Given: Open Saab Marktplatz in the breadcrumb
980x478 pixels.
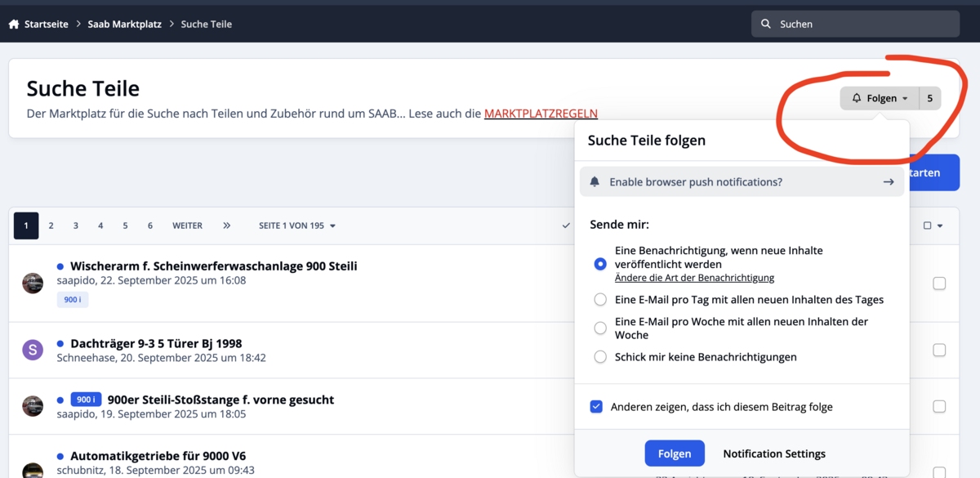Looking at the screenshot, I should pyautogui.click(x=125, y=25).
